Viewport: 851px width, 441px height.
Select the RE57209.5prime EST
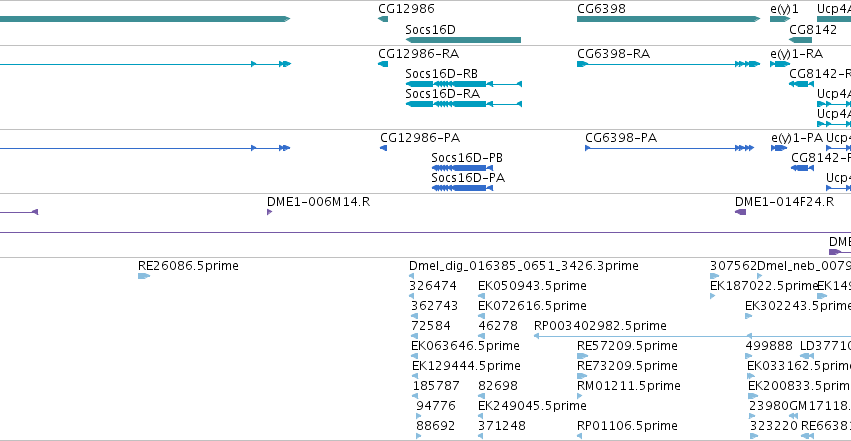pos(582,356)
